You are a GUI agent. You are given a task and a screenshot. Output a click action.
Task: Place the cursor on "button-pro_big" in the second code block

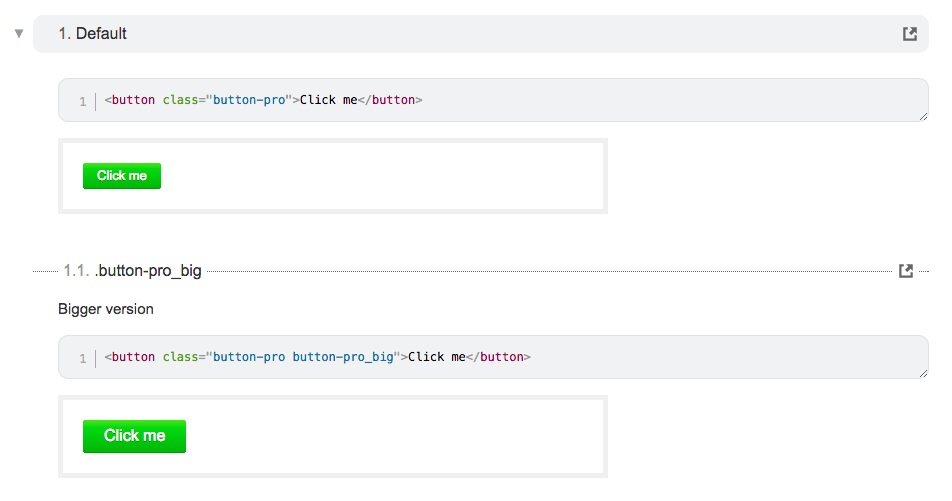click(343, 357)
